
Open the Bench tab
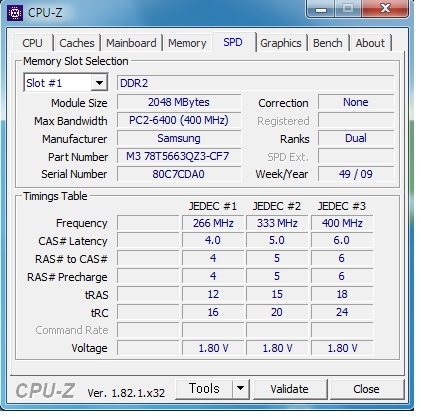(328, 43)
